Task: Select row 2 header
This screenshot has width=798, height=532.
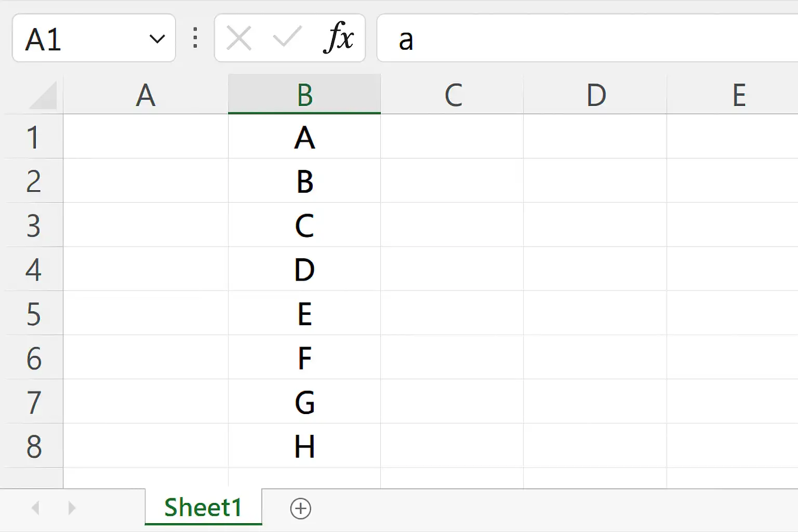Action: (33, 181)
